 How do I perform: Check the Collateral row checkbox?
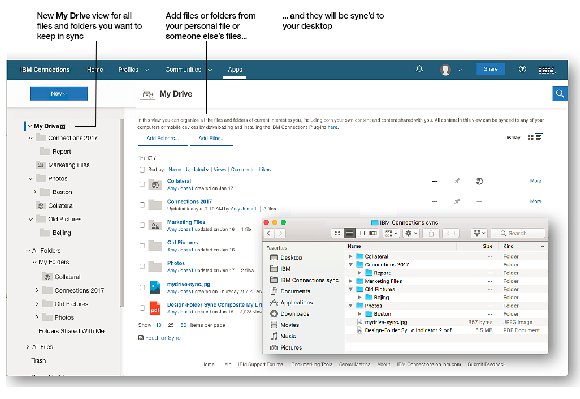pyautogui.click(x=142, y=184)
